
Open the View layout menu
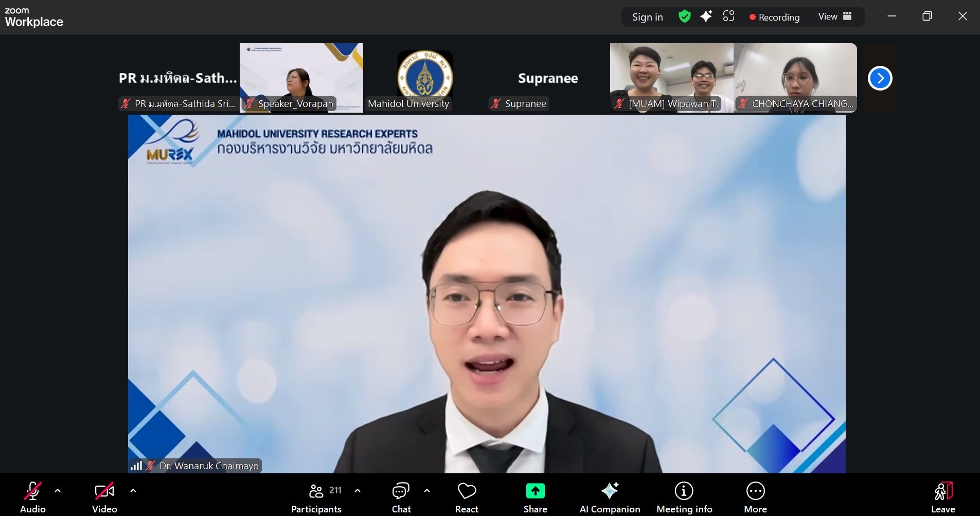pyautogui.click(x=834, y=16)
